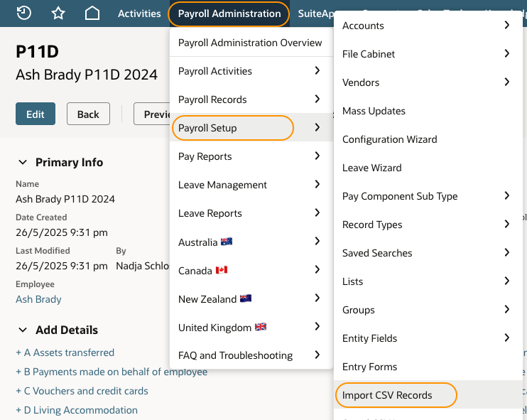Open FAQ and Troubleshooting submenu

coord(251,355)
